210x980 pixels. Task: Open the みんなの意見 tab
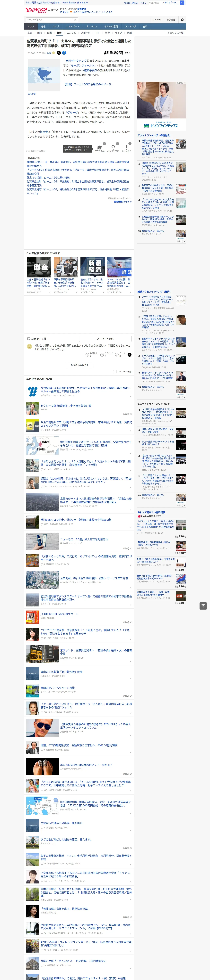111,27
